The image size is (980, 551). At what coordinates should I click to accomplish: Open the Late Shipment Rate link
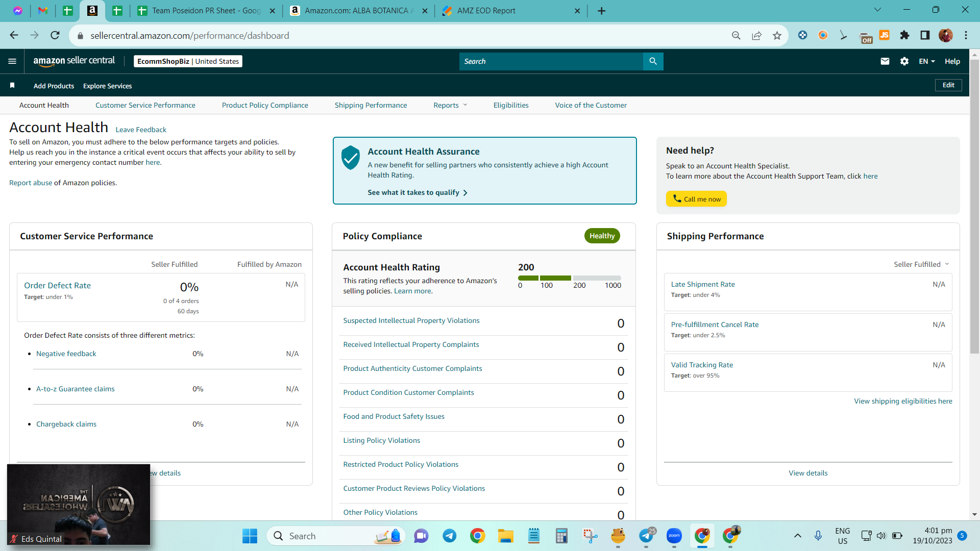tap(703, 285)
